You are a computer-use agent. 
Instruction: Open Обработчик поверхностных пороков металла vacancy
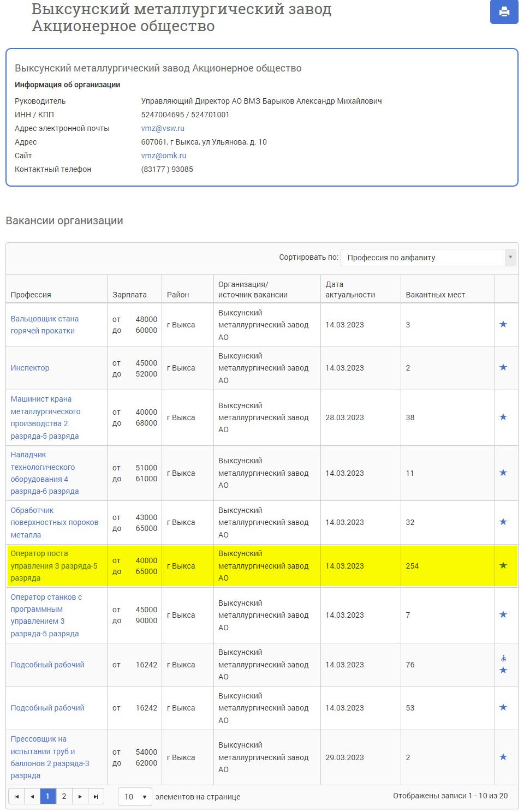pyautogui.click(x=55, y=522)
